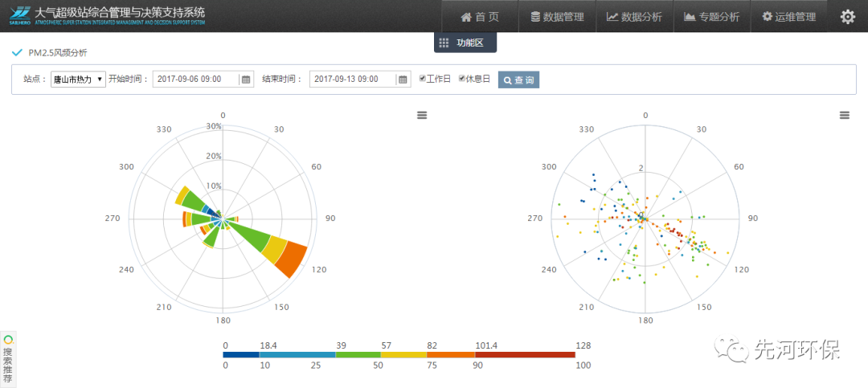Screen dimensions: 868x388
Task: Click the 查询 search button
Action: pyautogui.click(x=518, y=80)
